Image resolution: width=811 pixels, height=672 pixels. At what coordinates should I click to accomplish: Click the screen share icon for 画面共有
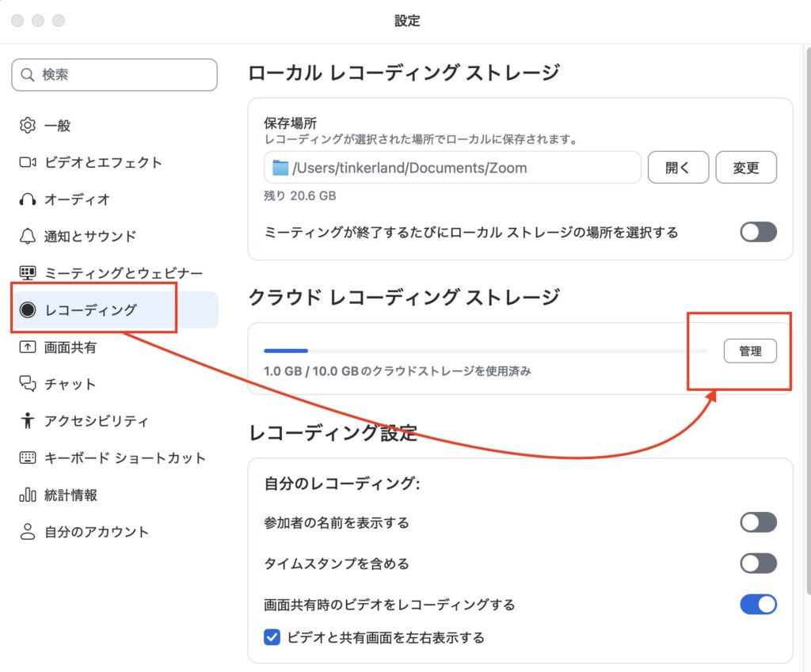[28, 347]
